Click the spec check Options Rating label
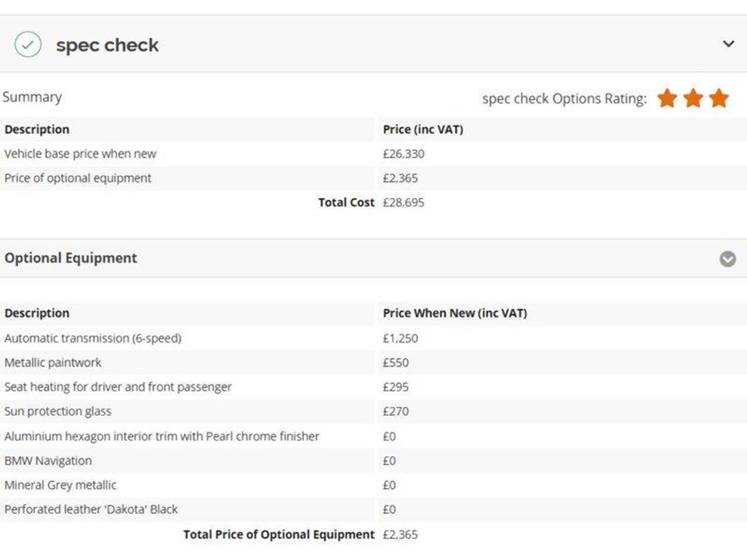 pyautogui.click(x=564, y=99)
